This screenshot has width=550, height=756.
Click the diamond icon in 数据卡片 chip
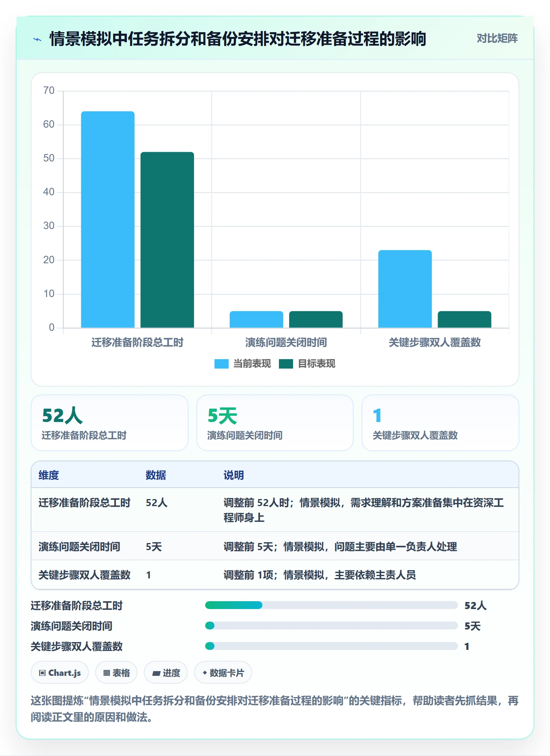point(205,673)
